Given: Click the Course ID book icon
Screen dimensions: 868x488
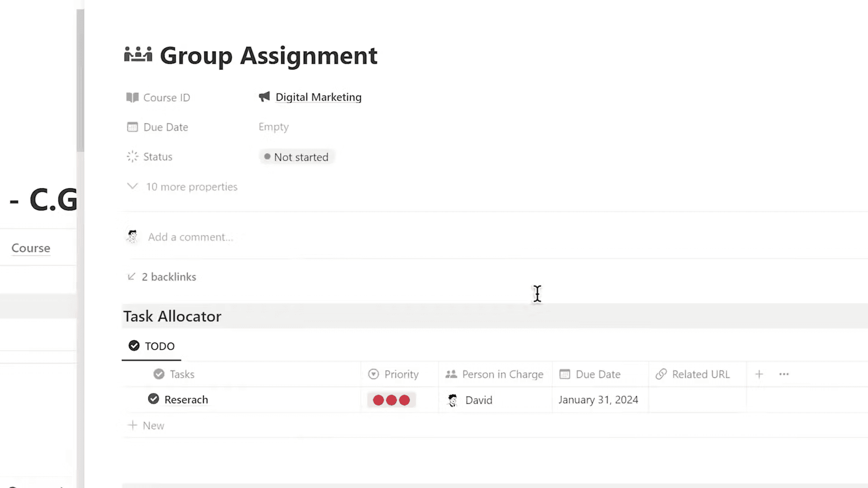Looking at the screenshot, I should (x=132, y=97).
